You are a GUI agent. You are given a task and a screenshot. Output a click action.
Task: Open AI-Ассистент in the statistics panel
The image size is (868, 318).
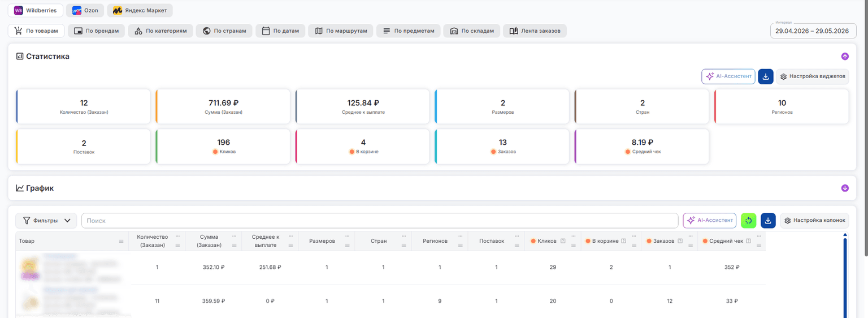click(728, 76)
